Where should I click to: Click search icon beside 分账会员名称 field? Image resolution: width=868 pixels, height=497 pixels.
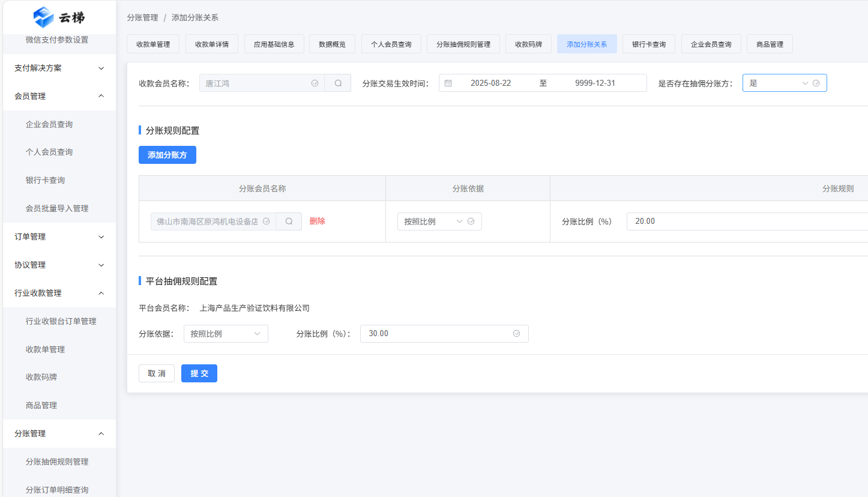pos(289,221)
